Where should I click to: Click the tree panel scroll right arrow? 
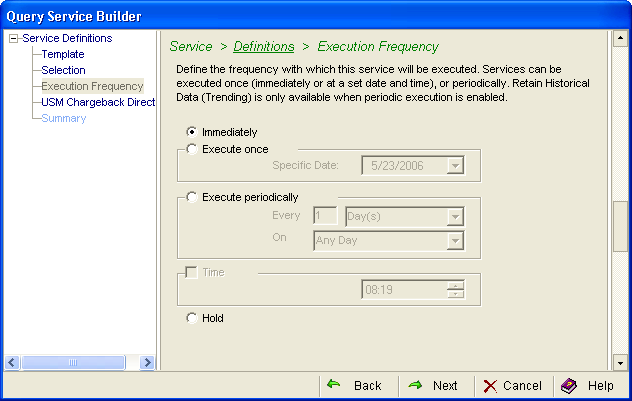147,362
